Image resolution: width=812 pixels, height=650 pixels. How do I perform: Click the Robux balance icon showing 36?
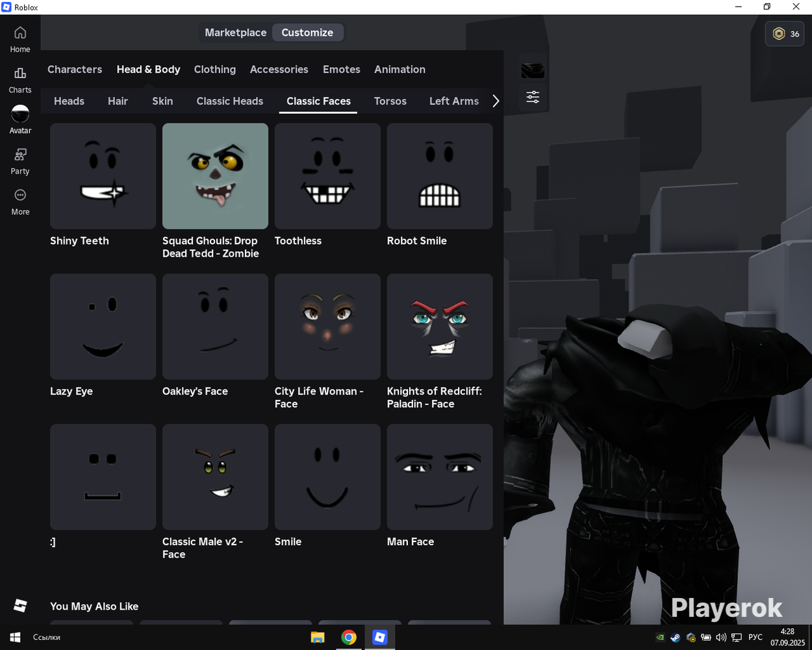pyautogui.click(x=785, y=34)
